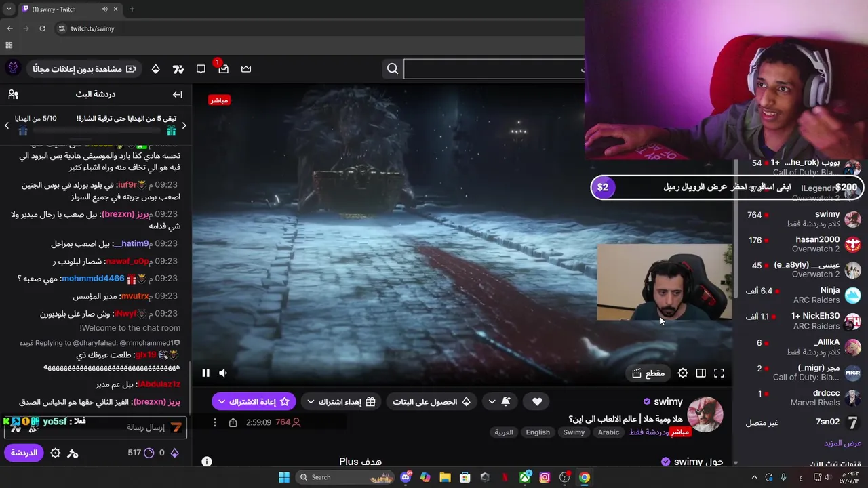This screenshot has height=488, width=868.
Task: Collapse the stream chat with arrow icon
Action: click(x=177, y=94)
